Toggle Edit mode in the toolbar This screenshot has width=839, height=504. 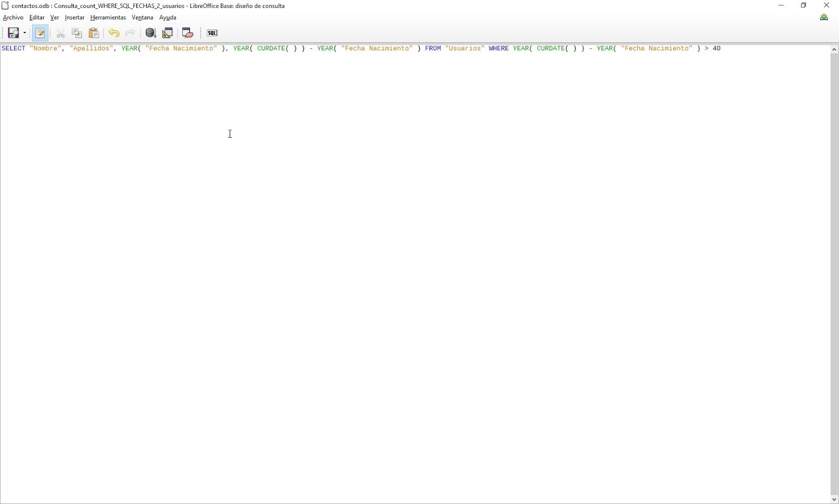[40, 33]
